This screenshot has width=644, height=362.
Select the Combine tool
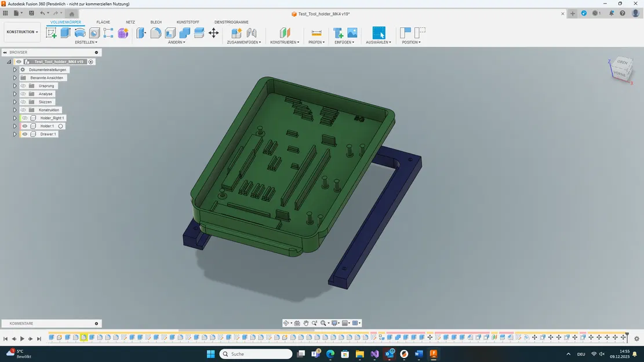(185, 33)
